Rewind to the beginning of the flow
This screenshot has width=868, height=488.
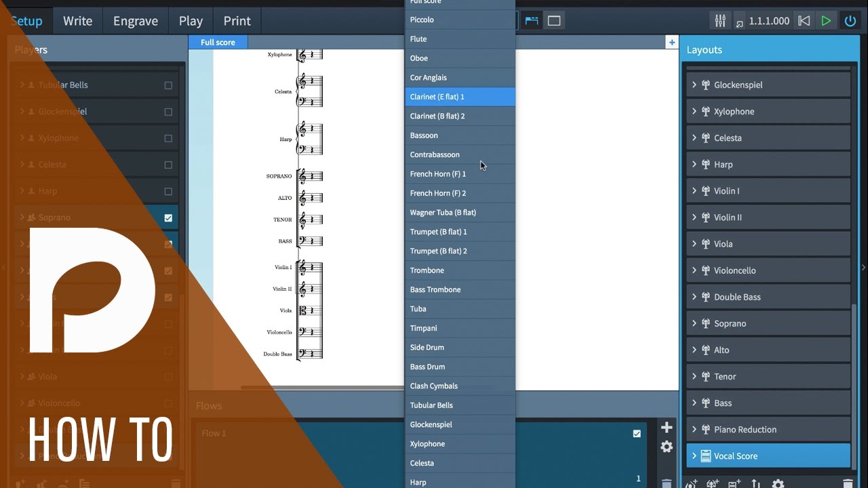804,21
